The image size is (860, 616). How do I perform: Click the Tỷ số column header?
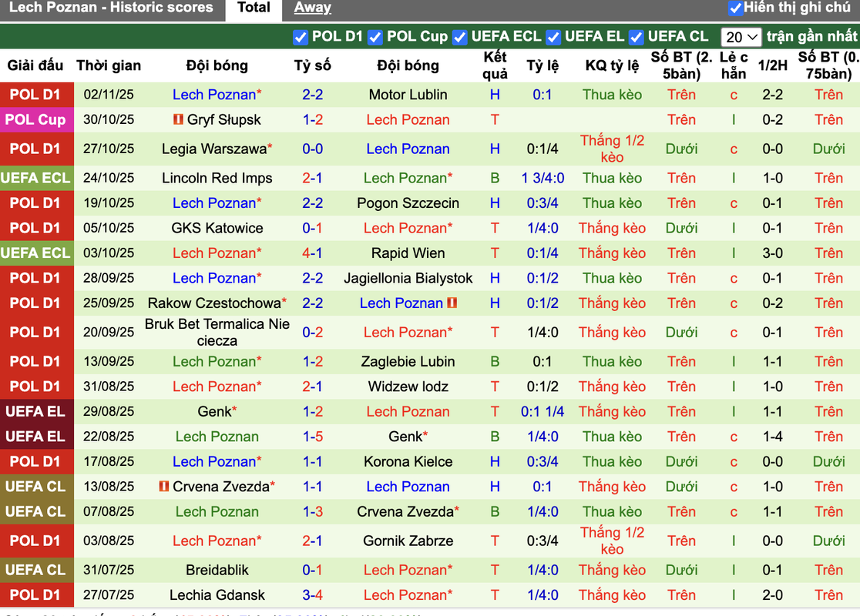tap(313, 65)
